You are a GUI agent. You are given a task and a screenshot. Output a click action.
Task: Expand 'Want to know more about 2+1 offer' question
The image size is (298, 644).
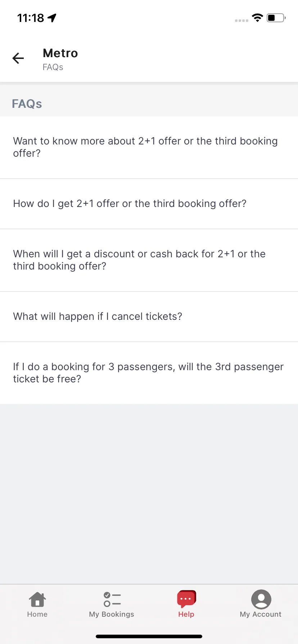(149, 147)
